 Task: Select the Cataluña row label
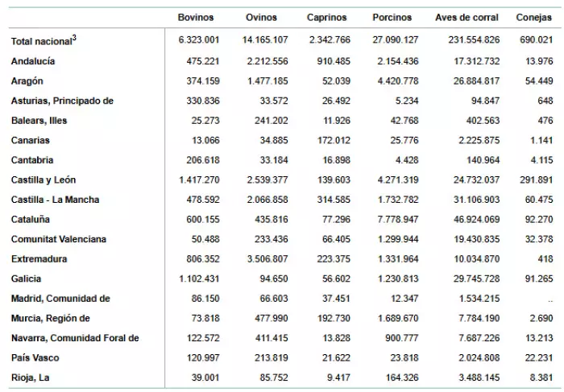pos(31,219)
